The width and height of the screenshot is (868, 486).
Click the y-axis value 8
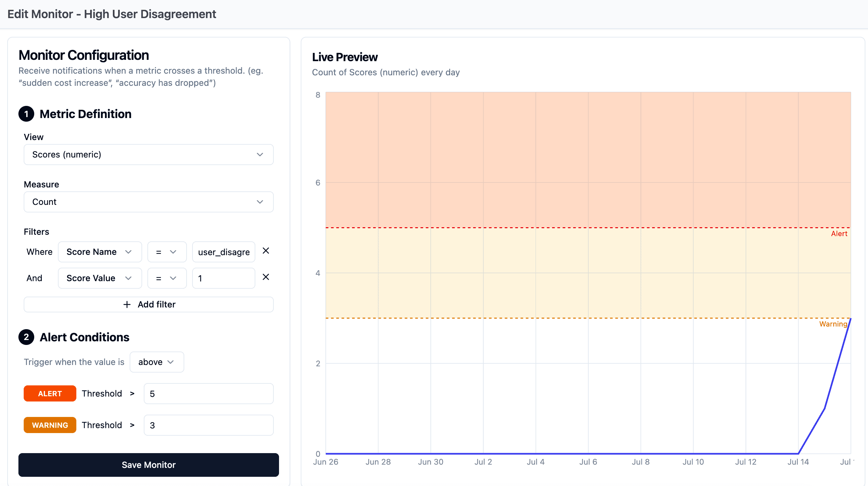tap(318, 95)
